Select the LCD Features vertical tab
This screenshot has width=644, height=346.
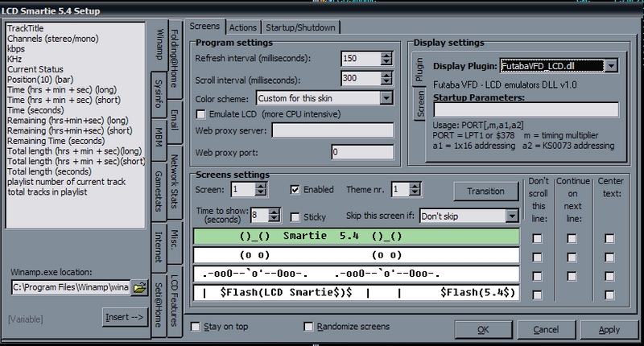(x=175, y=300)
